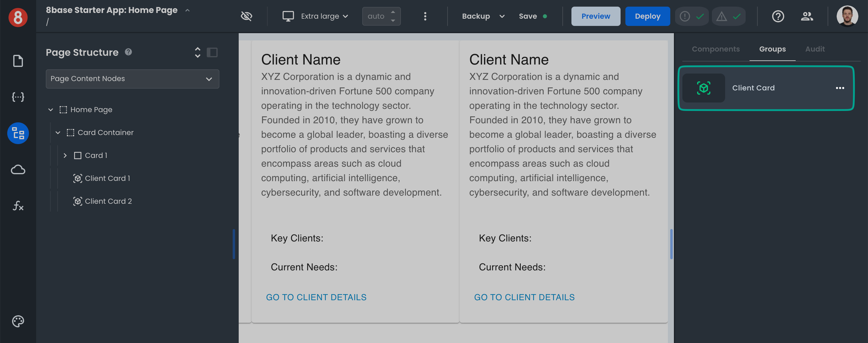Open the Page Content Nodes dropdown
The width and height of the screenshot is (868, 343).
click(x=132, y=79)
